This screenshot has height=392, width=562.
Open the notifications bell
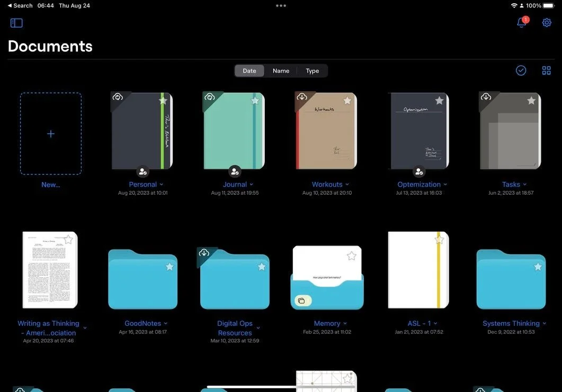click(x=521, y=23)
